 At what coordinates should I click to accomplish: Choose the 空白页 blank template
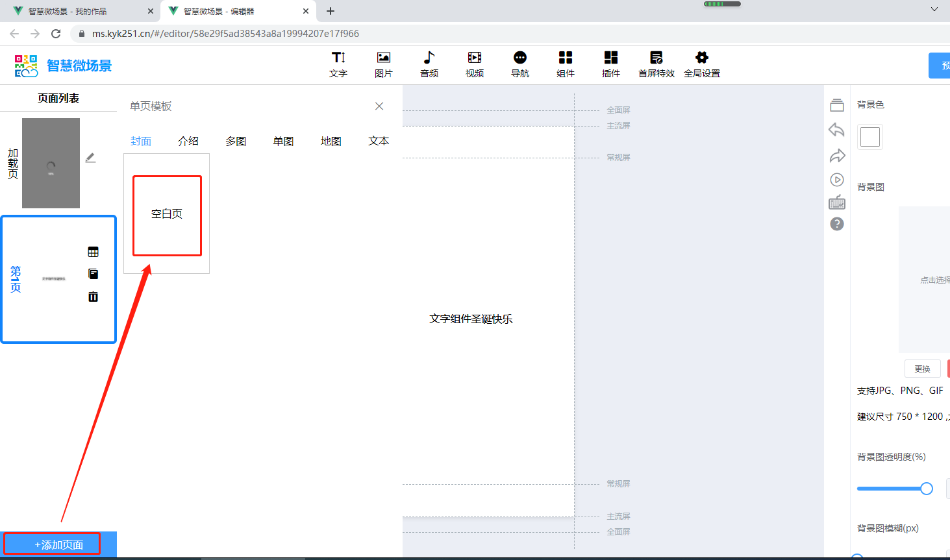point(167,215)
